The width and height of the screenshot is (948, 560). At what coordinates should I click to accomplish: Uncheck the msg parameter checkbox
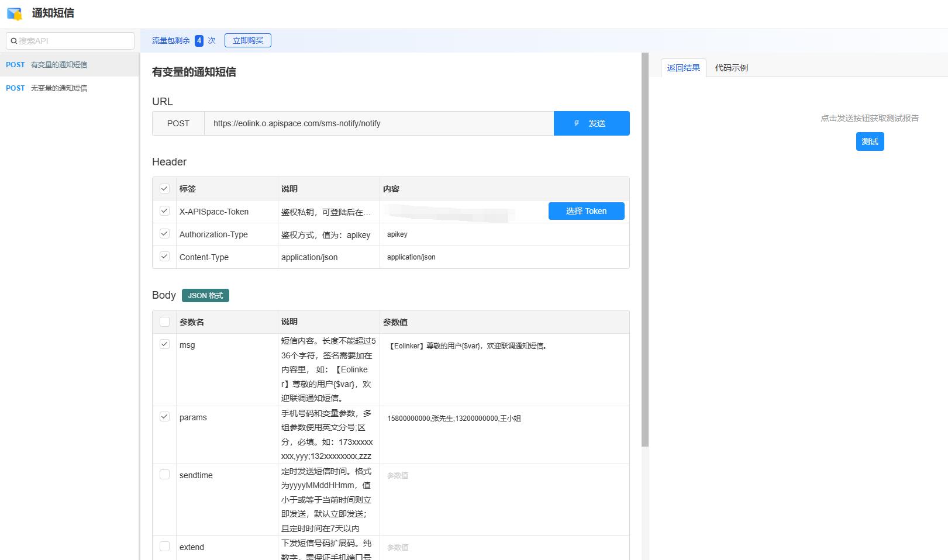pyautogui.click(x=164, y=344)
